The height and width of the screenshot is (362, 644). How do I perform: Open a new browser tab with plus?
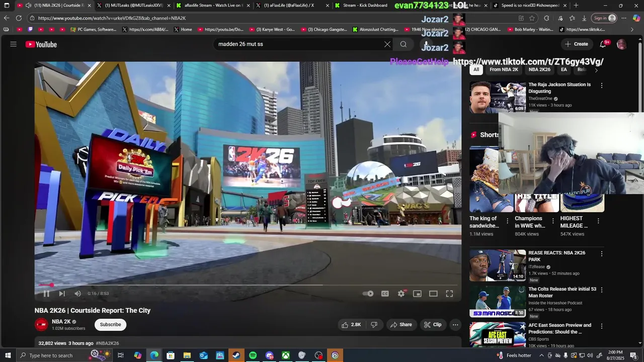click(576, 6)
